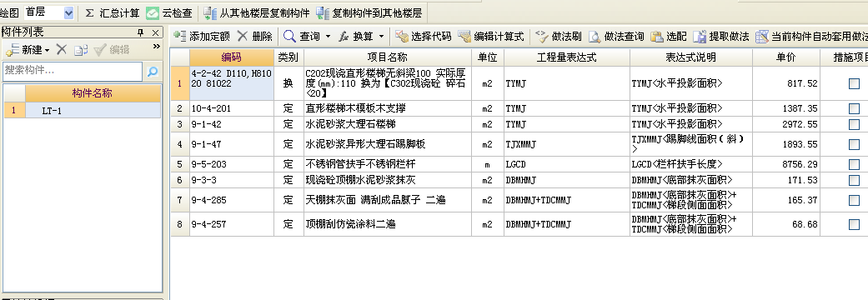This screenshot has height=300, width=868.
Task: Click the code cell 9-3-3
Action: (232, 181)
